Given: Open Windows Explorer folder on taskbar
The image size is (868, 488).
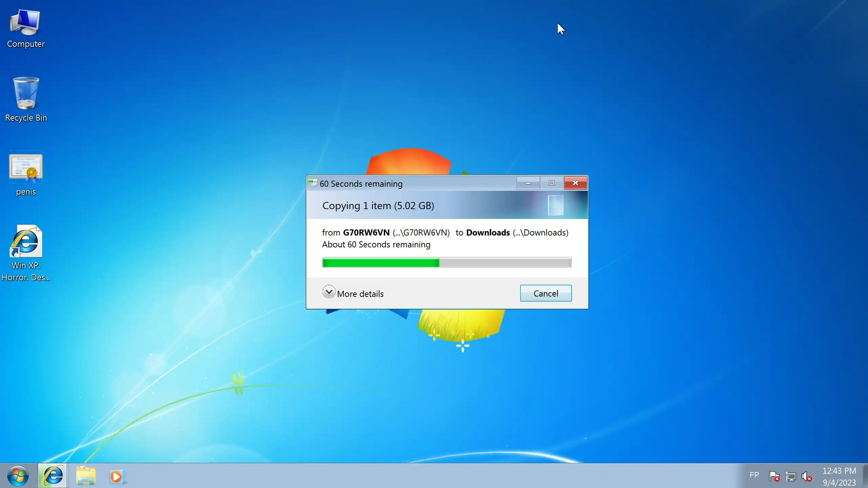Looking at the screenshot, I should (x=86, y=476).
